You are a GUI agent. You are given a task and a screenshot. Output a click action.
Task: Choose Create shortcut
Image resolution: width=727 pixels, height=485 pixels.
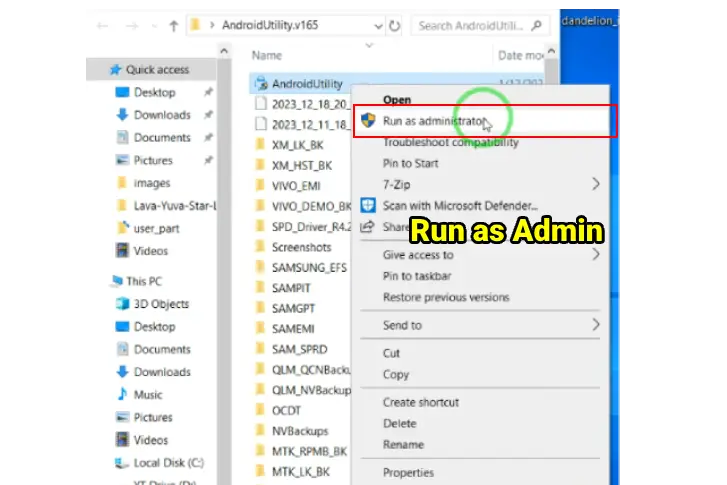click(x=421, y=402)
